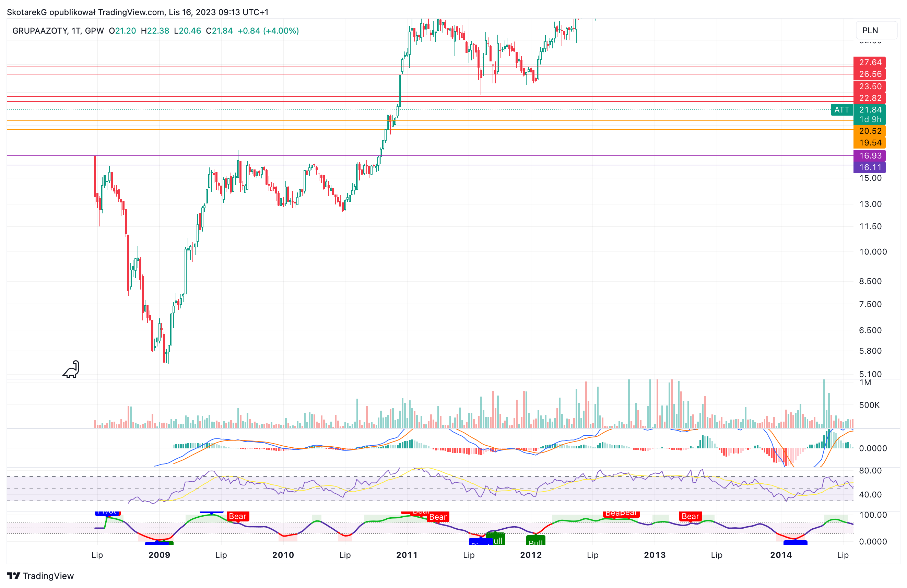Viewport: 907px width, 588px height.
Task: Select the 27.64 red price label
Action: coord(869,62)
